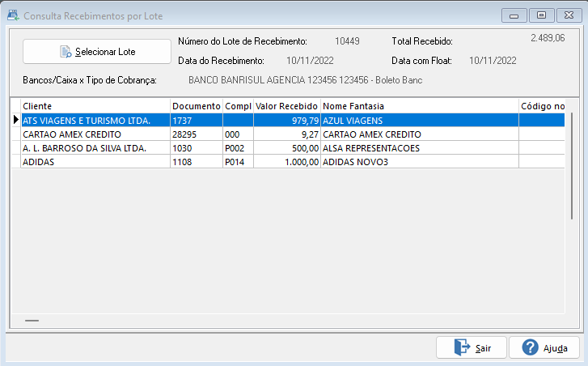This screenshot has height=366, width=588.
Task: Close the Consulta Recebimentos por Lote window
Action: (569, 15)
